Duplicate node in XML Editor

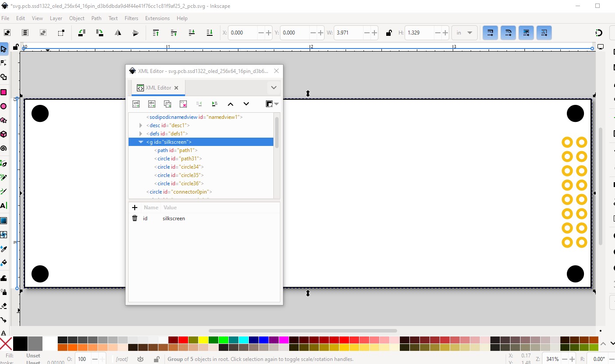pyautogui.click(x=168, y=104)
